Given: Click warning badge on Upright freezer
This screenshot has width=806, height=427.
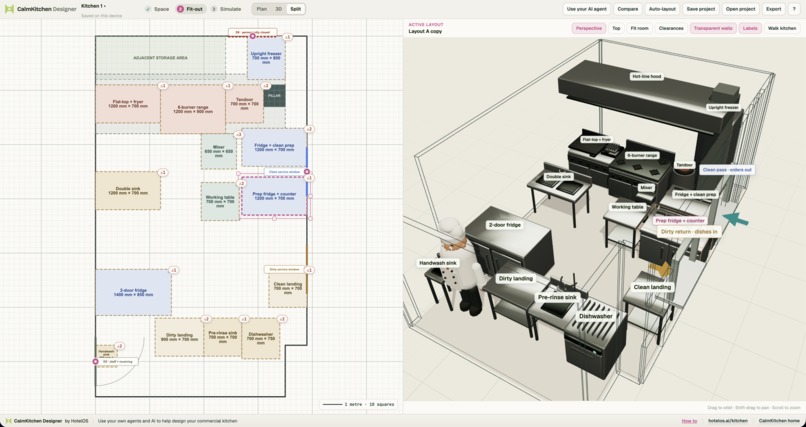Looking at the screenshot, I should 287,37.
